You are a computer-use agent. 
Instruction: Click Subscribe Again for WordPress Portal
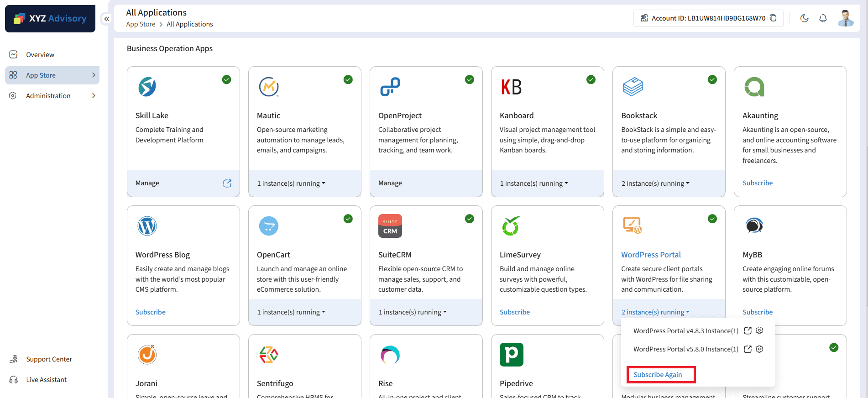pyautogui.click(x=658, y=375)
